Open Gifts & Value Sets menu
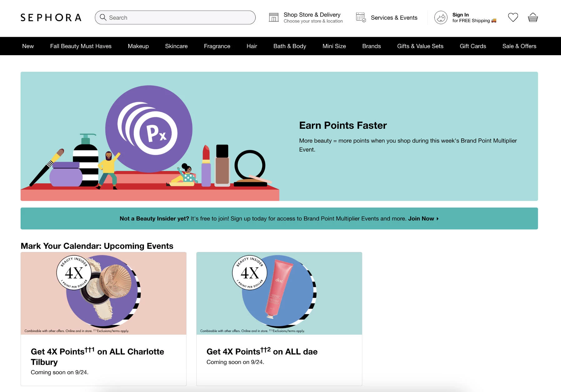This screenshot has height=392, width=561. 420,46
